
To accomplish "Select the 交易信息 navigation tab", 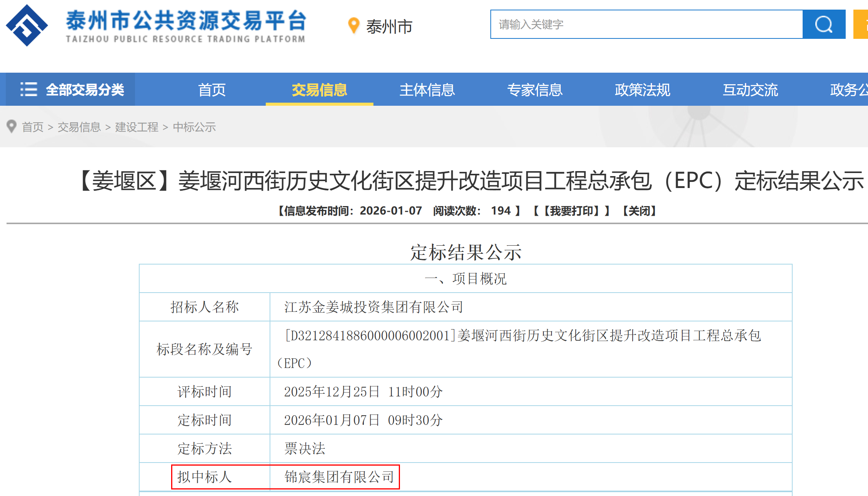I will coord(319,90).
